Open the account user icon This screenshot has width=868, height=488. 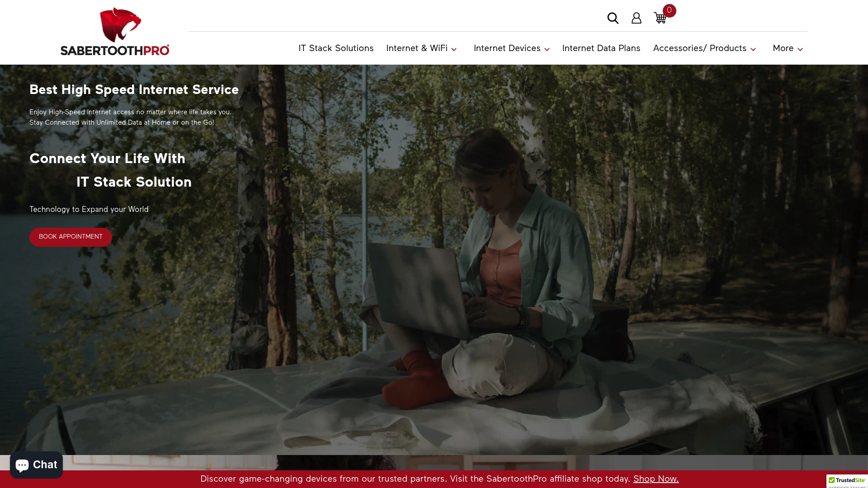[x=636, y=18]
